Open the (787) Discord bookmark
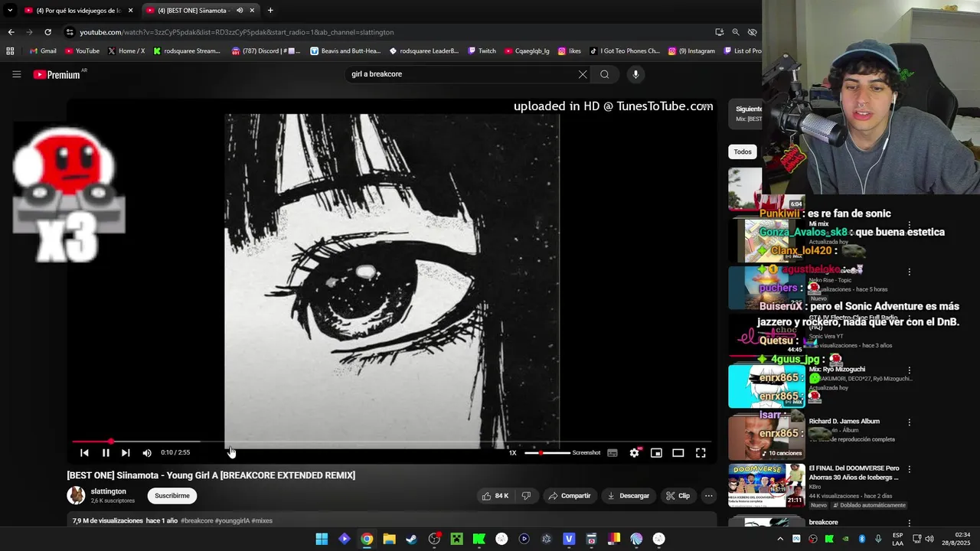This screenshot has height=551, width=980. (266, 51)
